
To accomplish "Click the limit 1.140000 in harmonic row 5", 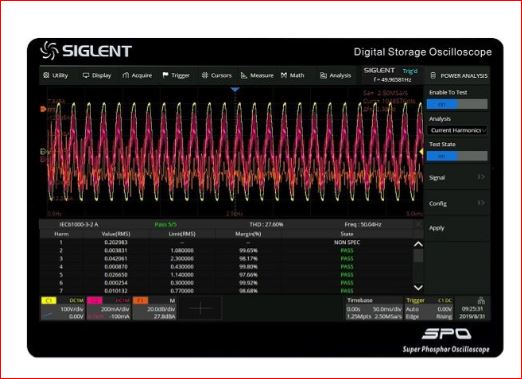I will click(182, 275).
